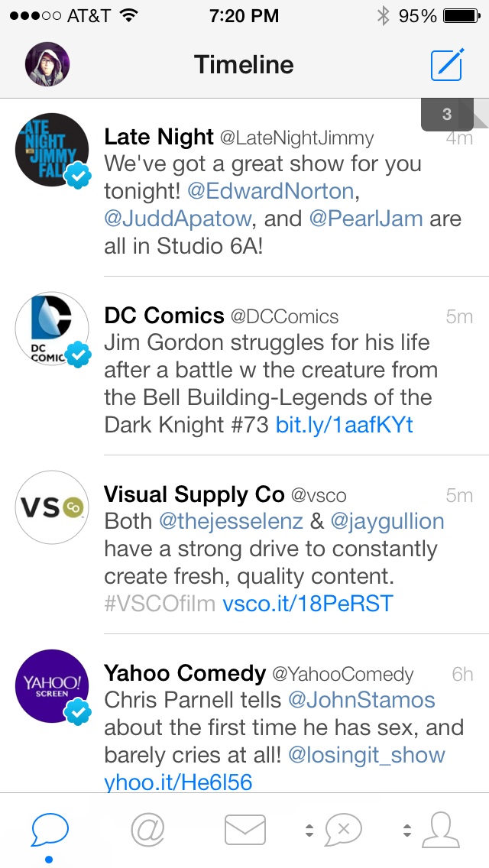Tap the unread count badge showing 3
The width and height of the screenshot is (489, 868).
click(x=447, y=115)
